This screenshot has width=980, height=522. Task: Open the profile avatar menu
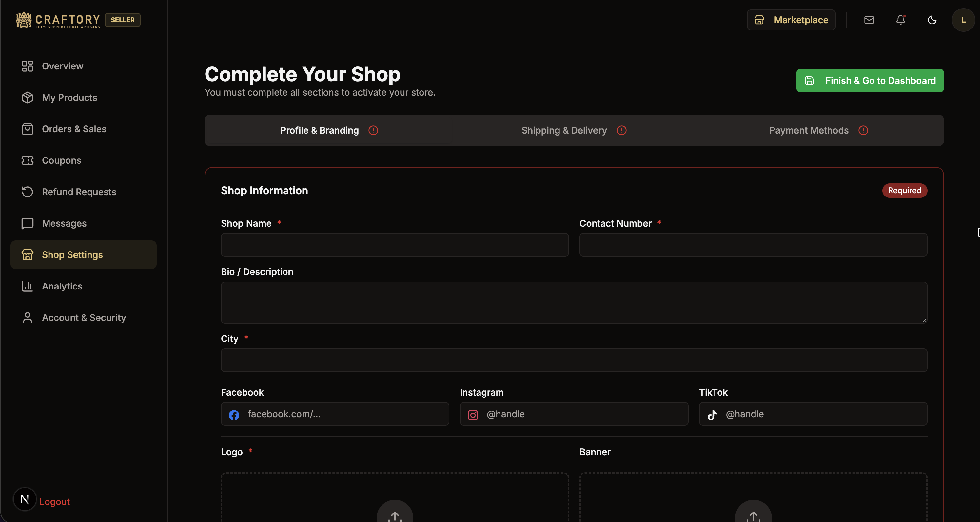(963, 20)
